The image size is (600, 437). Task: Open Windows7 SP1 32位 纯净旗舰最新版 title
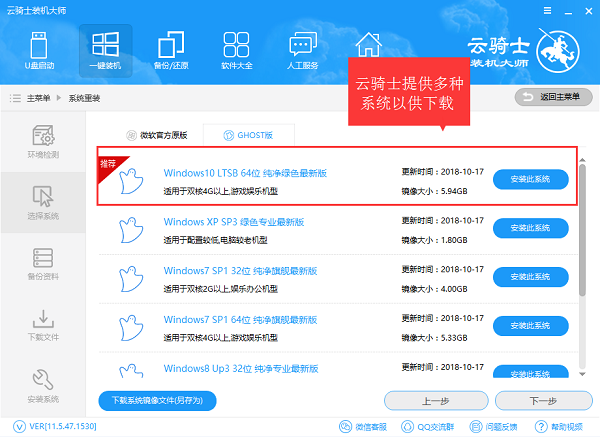(240, 271)
